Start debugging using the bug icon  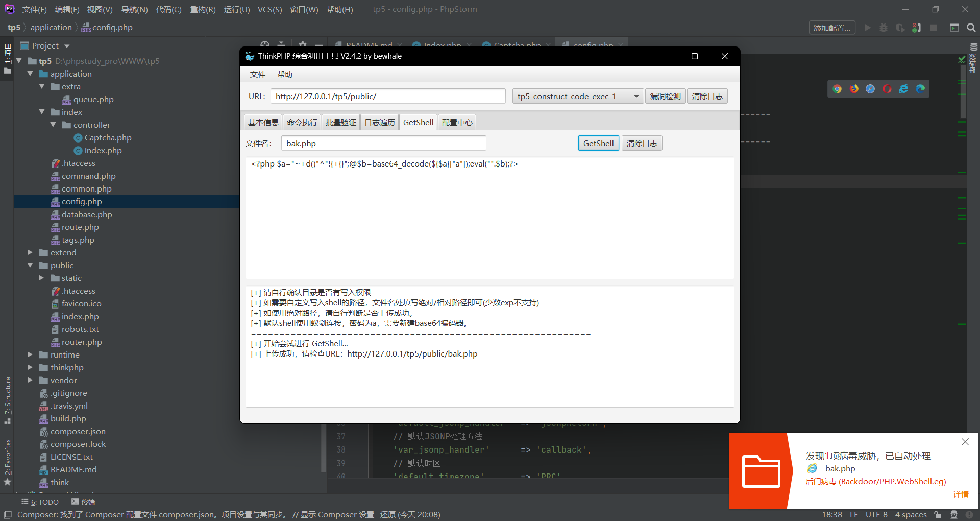[x=884, y=28]
